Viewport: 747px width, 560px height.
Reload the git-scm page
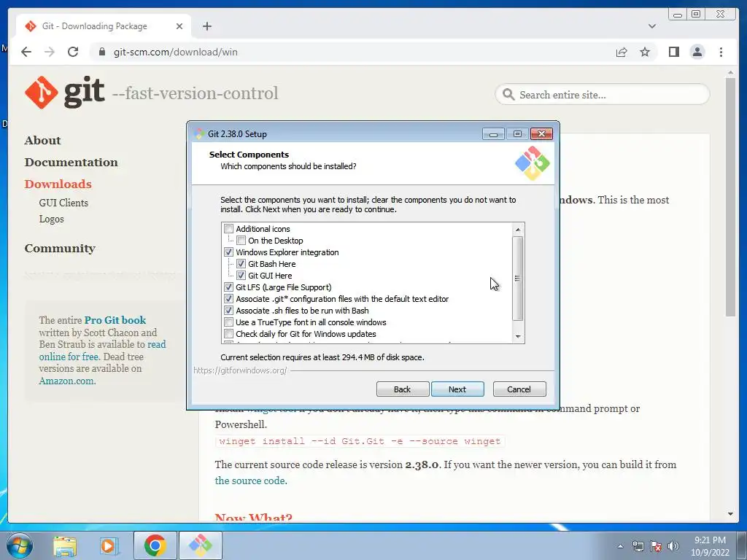[x=73, y=52]
